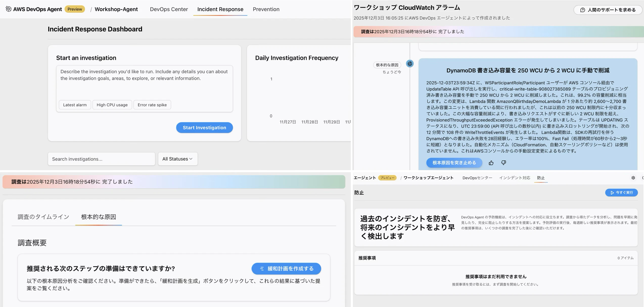This screenshot has width=644, height=307.
Task: Open the DevOpsセンター tab
Action: coord(477,178)
